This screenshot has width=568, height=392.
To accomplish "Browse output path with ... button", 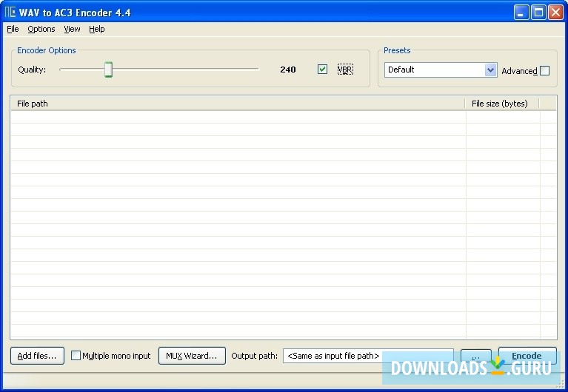I will [x=476, y=356].
